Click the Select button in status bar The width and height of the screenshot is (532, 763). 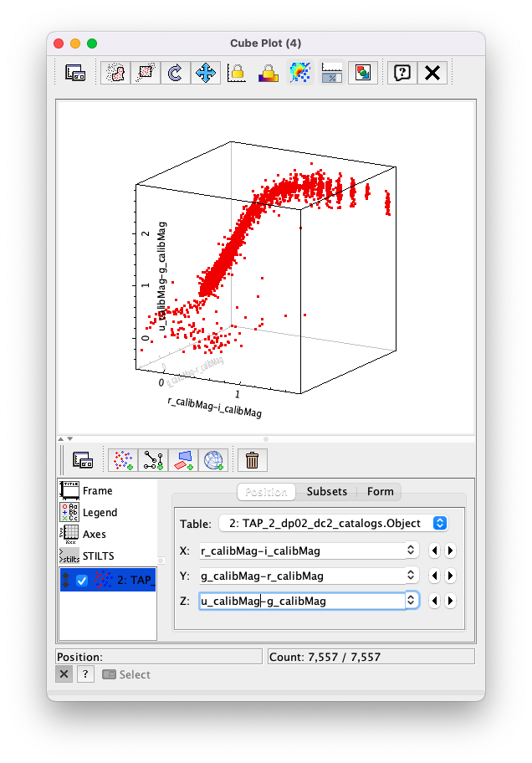(x=126, y=674)
